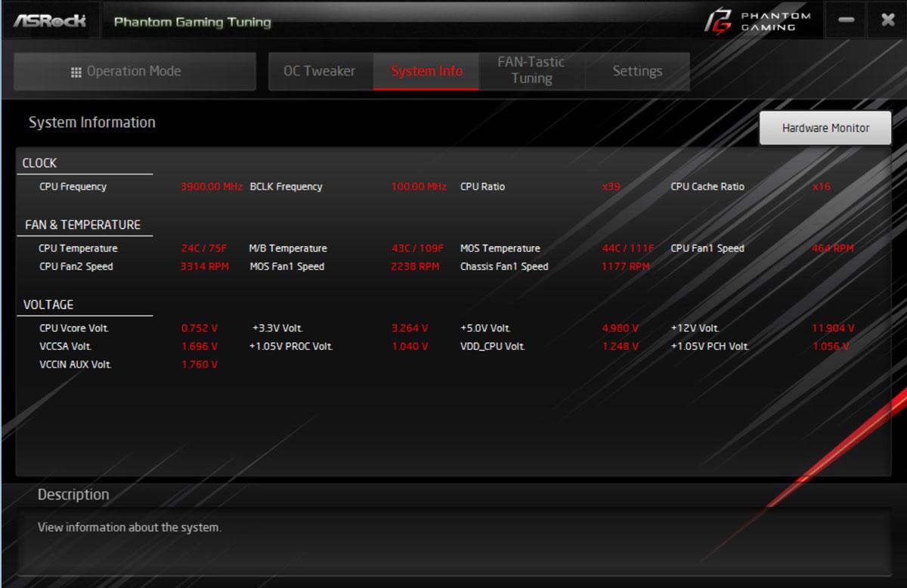The height and width of the screenshot is (588, 907).
Task: Click the 3314 RPM fan speed value
Action: coord(205,267)
